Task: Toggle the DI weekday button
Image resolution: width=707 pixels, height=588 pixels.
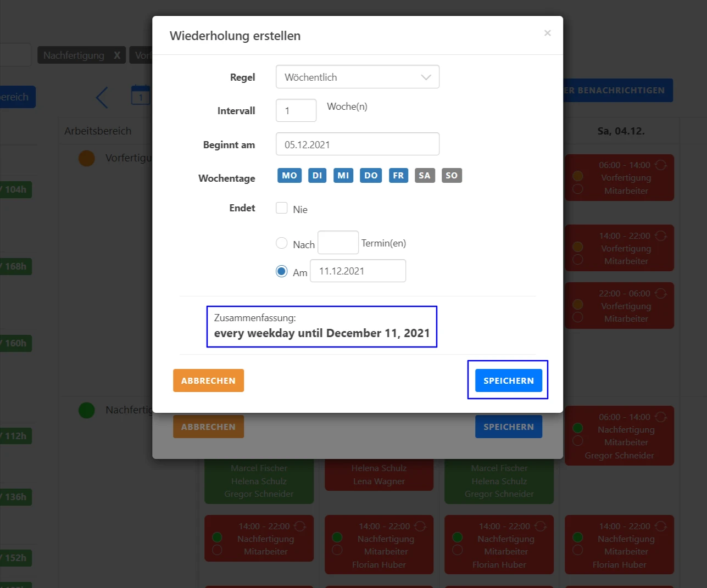Action: point(317,176)
